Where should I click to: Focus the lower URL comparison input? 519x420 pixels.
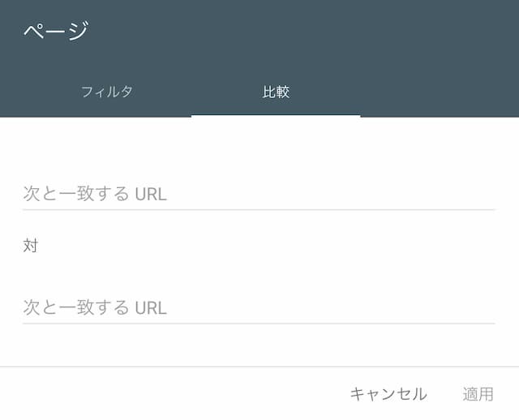click(259, 307)
